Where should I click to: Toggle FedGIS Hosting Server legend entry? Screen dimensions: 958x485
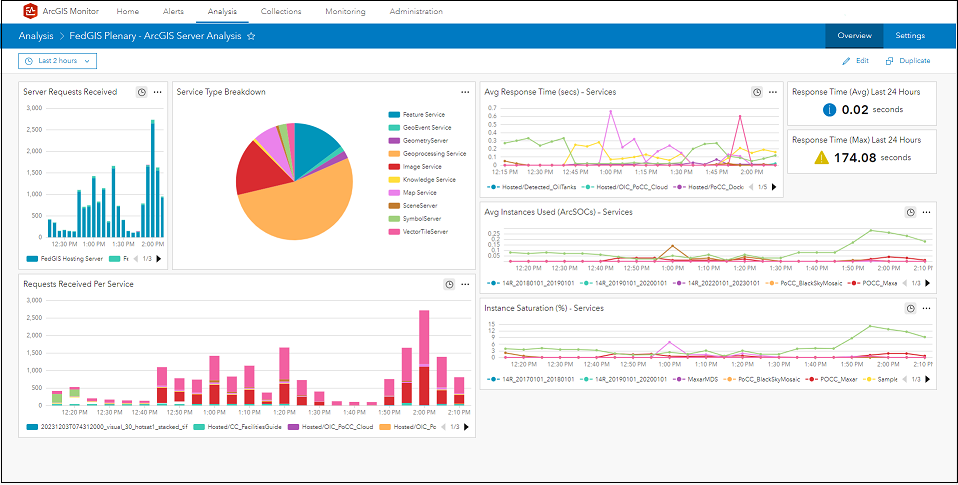[65, 258]
